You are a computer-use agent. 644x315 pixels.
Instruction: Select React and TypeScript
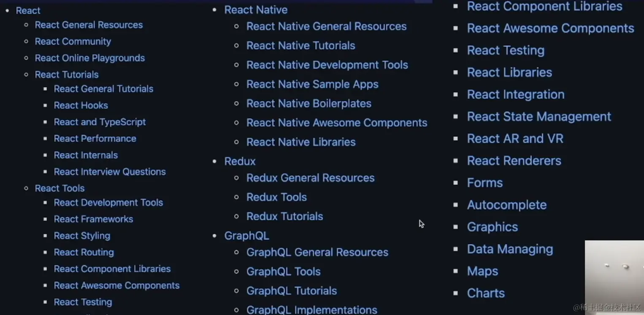[100, 122]
